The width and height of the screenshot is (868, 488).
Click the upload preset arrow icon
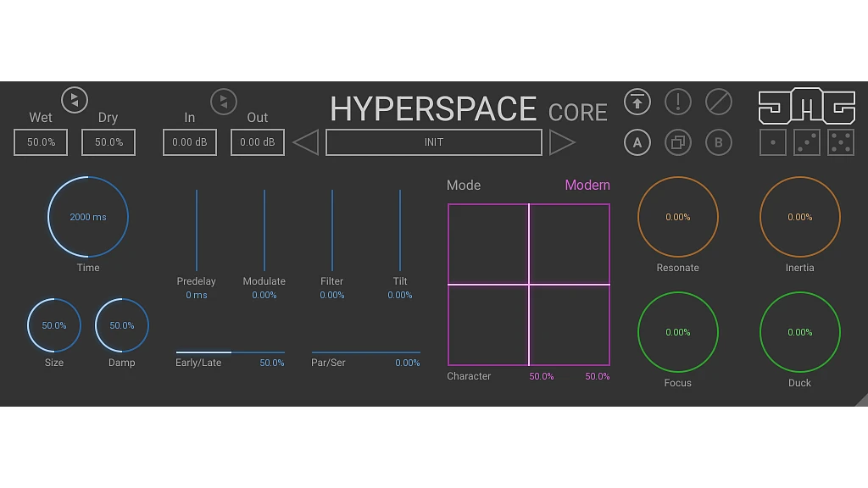click(637, 102)
